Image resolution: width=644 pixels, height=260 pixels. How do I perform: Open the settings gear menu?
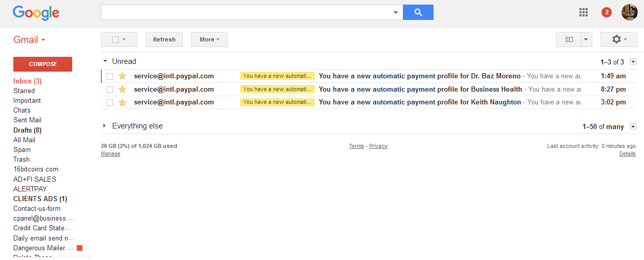coord(618,39)
